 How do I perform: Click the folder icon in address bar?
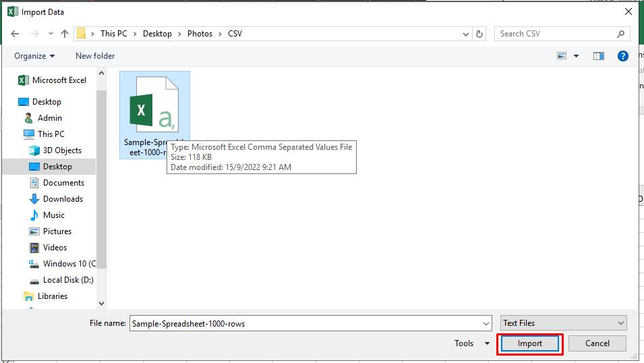82,33
